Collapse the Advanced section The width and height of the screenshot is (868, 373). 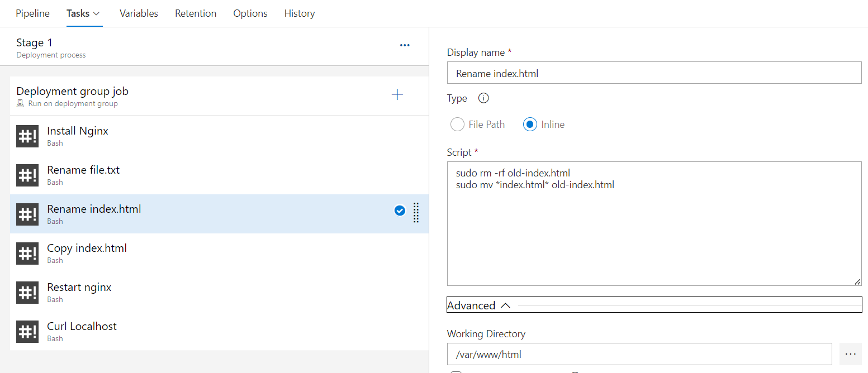505,305
